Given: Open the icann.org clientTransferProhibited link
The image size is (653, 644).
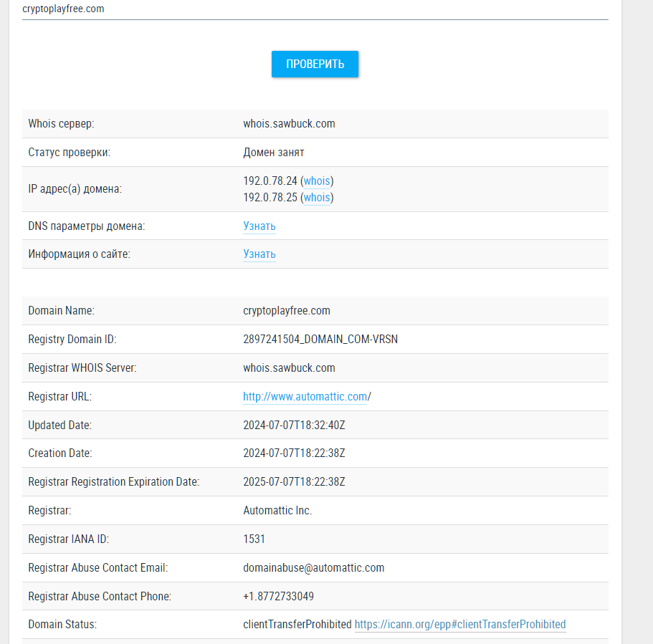Looking at the screenshot, I should click(460, 625).
